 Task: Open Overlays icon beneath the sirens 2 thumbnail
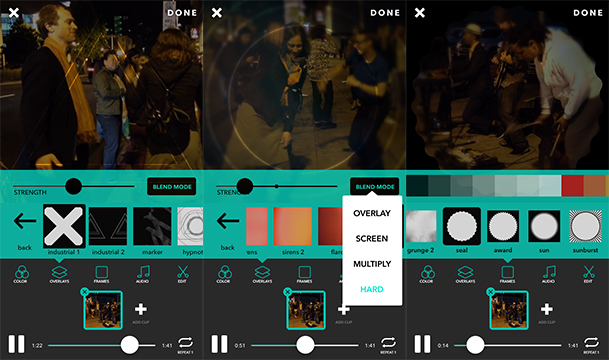262,274
